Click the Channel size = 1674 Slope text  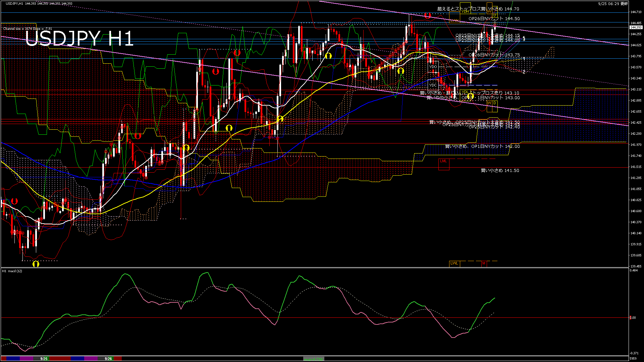pos(28,29)
